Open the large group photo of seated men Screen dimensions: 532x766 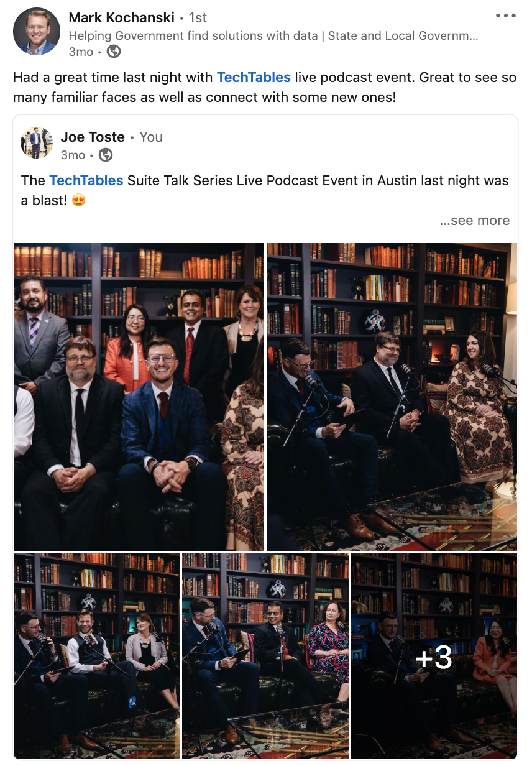click(x=139, y=397)
